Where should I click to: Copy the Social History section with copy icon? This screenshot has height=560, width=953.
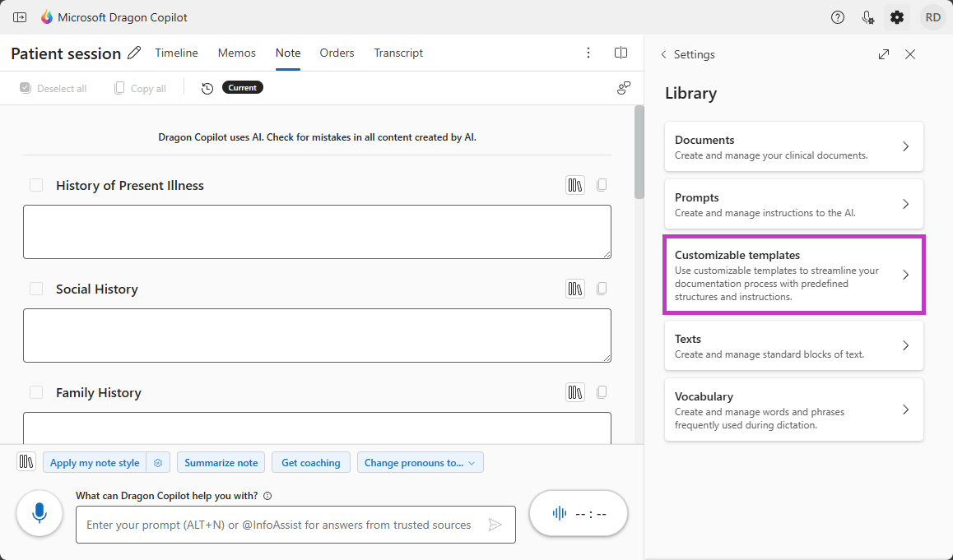pos(602,288)
